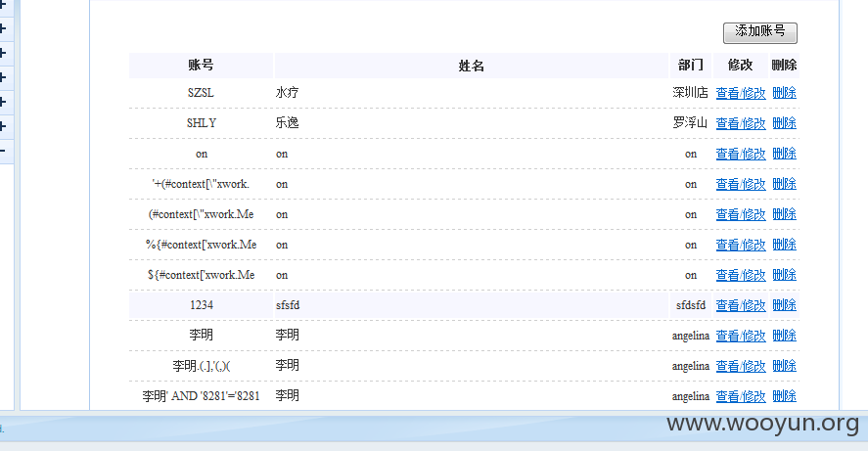Image resolution: width=868 pixels, height=451 pixels.
Task: Click the 部门 column header
Action: [x=690, y=66]
